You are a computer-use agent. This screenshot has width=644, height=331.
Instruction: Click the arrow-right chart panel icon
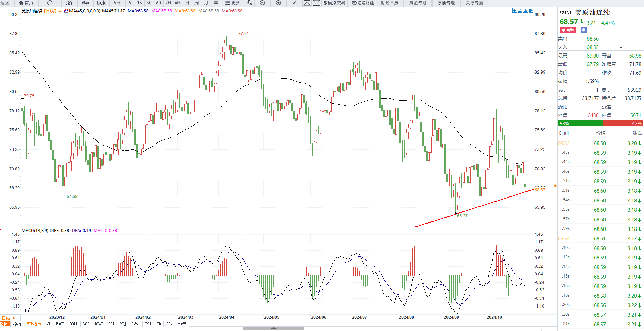coord(531,10)
